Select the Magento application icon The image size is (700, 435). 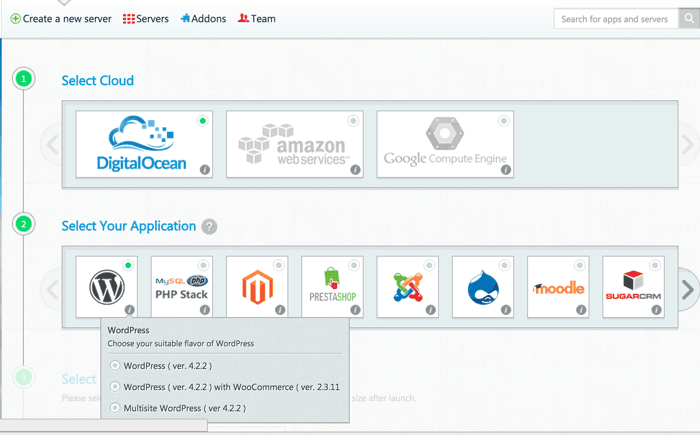[257, 287]
